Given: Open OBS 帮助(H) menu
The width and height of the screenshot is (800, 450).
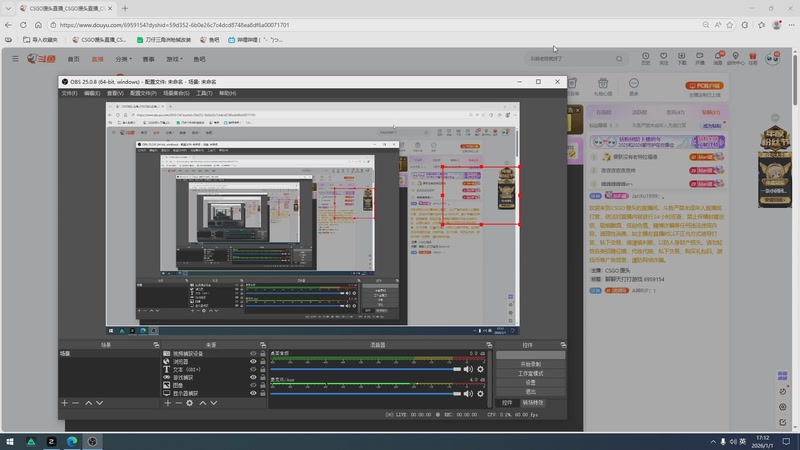Looking at the screenshot, I should tap(228, 93).
